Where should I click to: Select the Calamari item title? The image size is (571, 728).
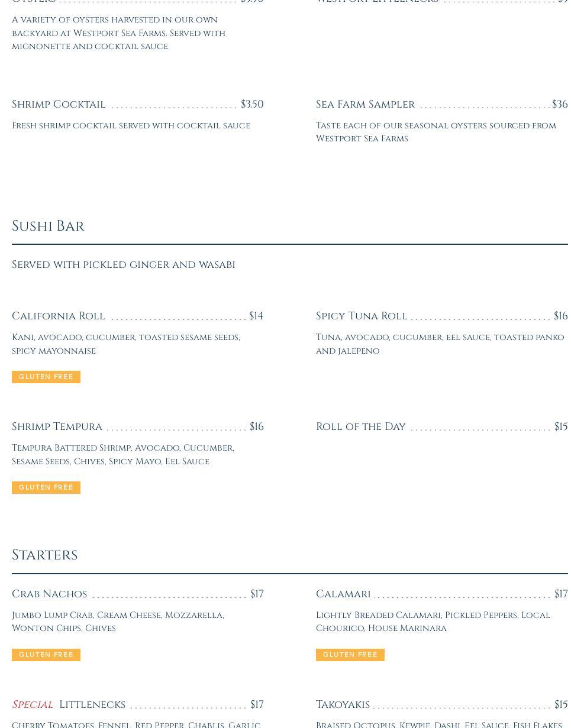coord(343,594)
